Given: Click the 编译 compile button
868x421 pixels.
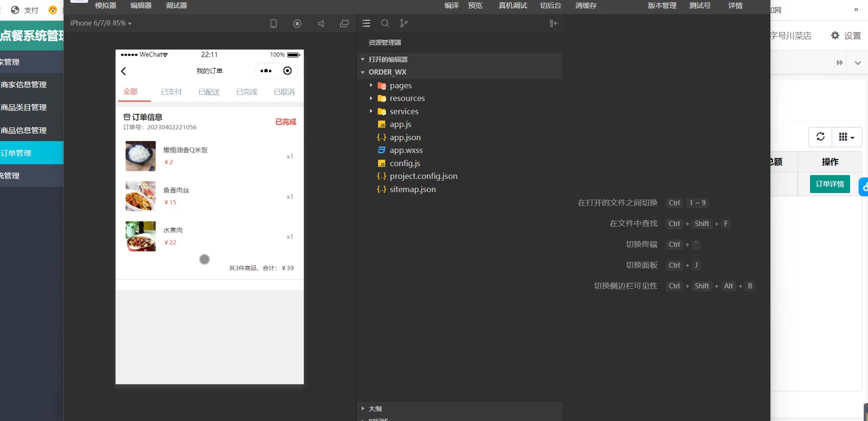Looking at the screenshot, I should (451, 5).
